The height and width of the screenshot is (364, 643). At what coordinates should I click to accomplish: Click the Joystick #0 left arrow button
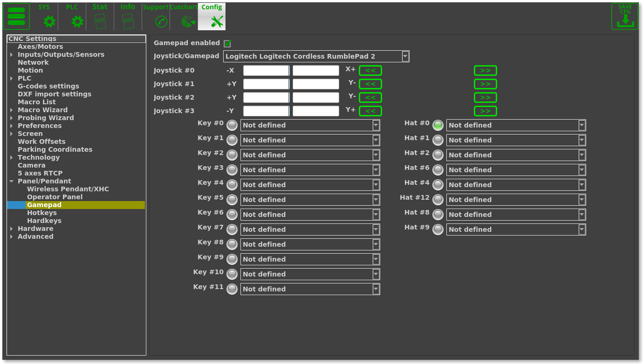click(x=370, y=70)
